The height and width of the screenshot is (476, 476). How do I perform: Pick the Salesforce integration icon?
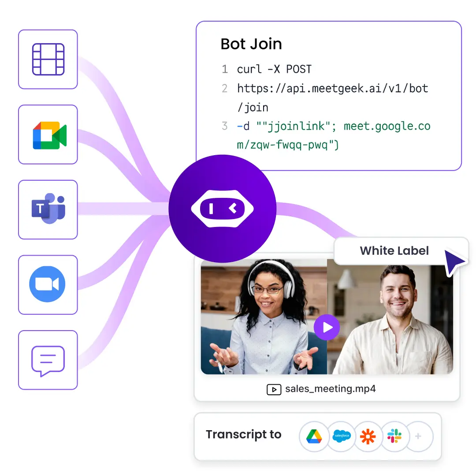pyautogui.click(x=341, y=436)
